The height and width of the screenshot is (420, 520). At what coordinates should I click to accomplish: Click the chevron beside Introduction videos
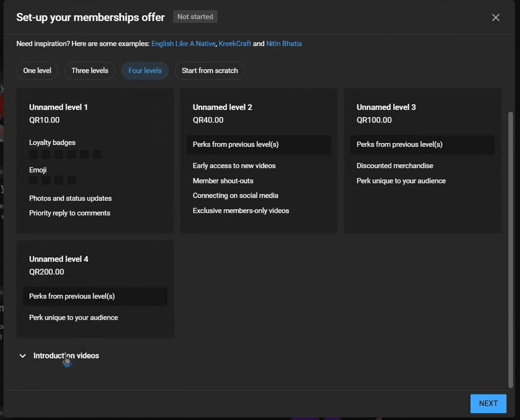(23, 356)
